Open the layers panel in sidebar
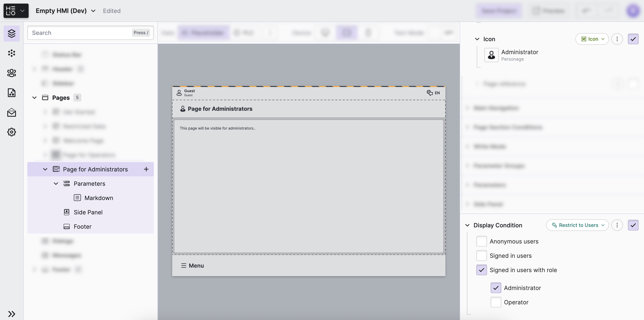 pyautogui.click(x=11, y=33)
